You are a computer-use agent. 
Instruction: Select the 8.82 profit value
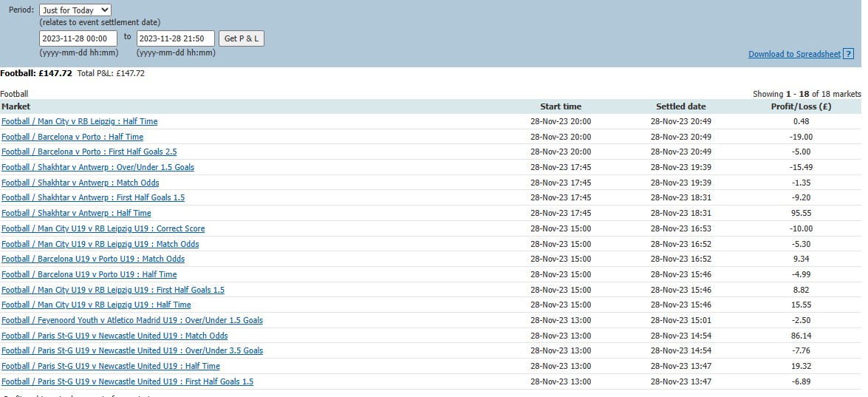pos(801,290)
